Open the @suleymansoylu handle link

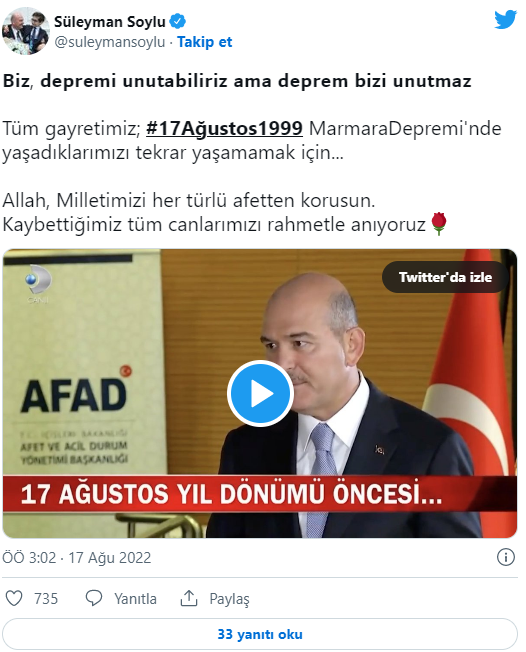pyautogui.click(x=110, y=42)
